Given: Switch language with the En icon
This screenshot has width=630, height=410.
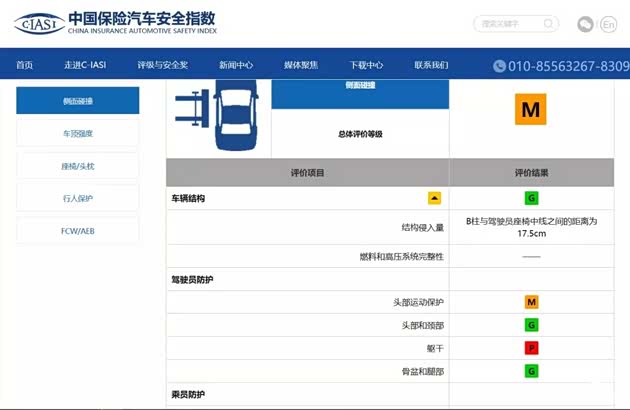Looking at the screenshot, I should click(x=608, y=24).
